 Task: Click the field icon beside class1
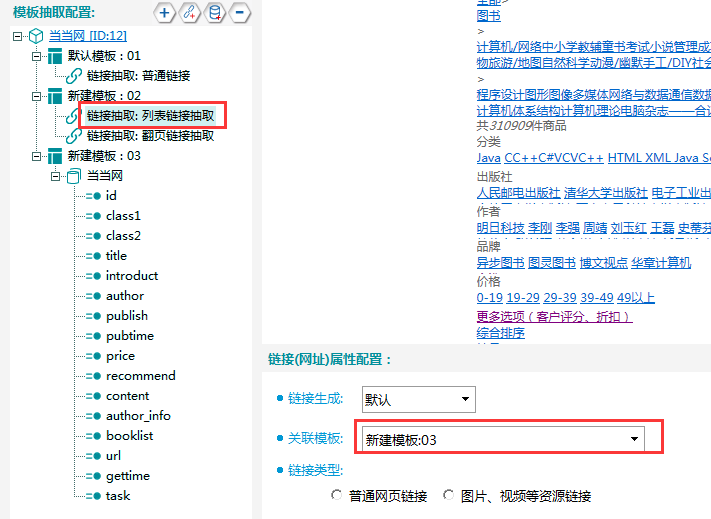(93, 216)
